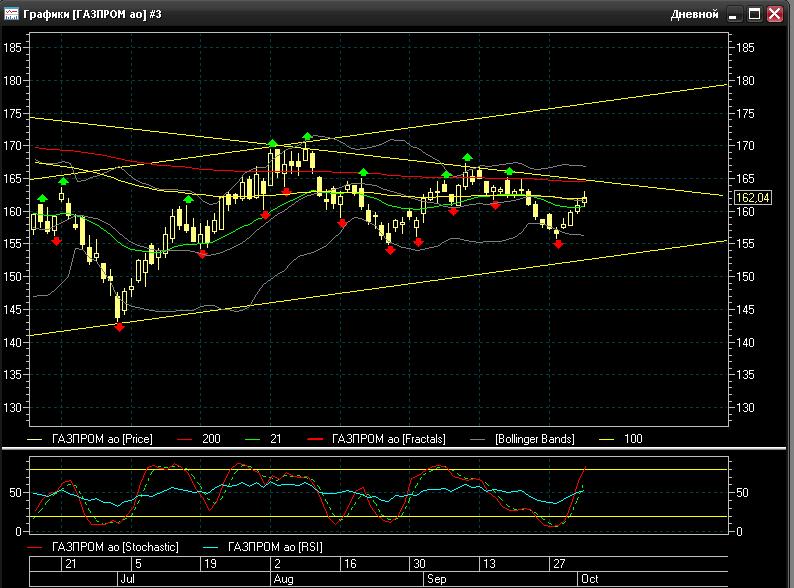
Task: Click the window title 'Графики [ГАЗПРОМ ао] #3'
Action: 92,14
